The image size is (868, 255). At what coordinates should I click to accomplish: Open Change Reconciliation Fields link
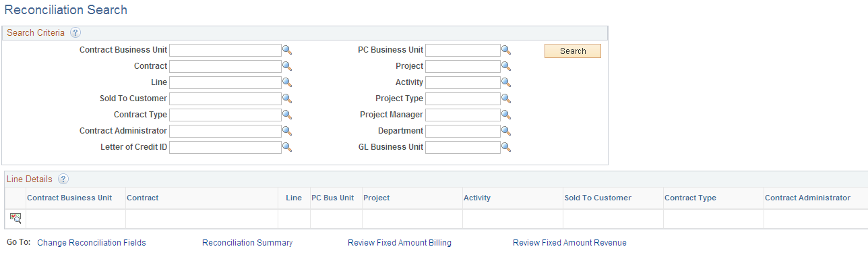click(x=92, y=243)
